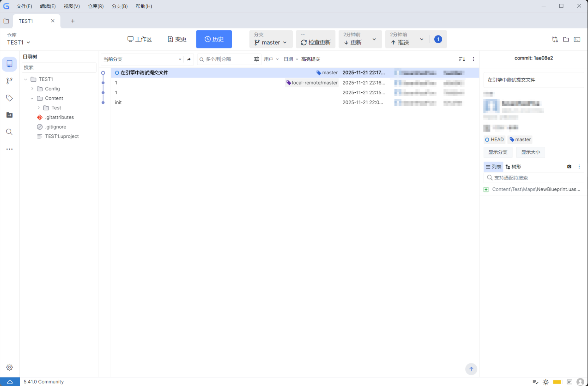Type in the 支持通配符搜索 search field
The height and width of the screenshot is (386, 588).
tap(534, 178)
